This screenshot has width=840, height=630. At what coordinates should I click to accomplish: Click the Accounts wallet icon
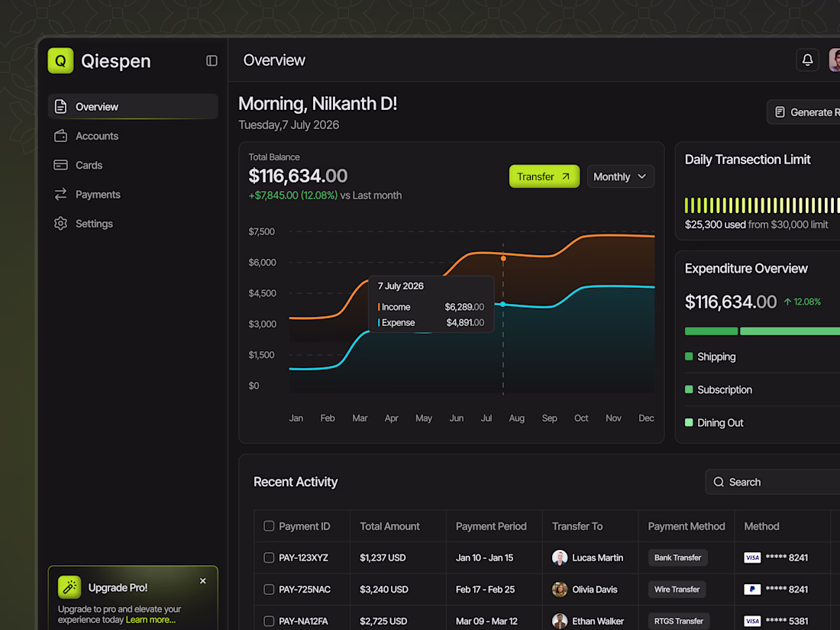coord(60,136)
